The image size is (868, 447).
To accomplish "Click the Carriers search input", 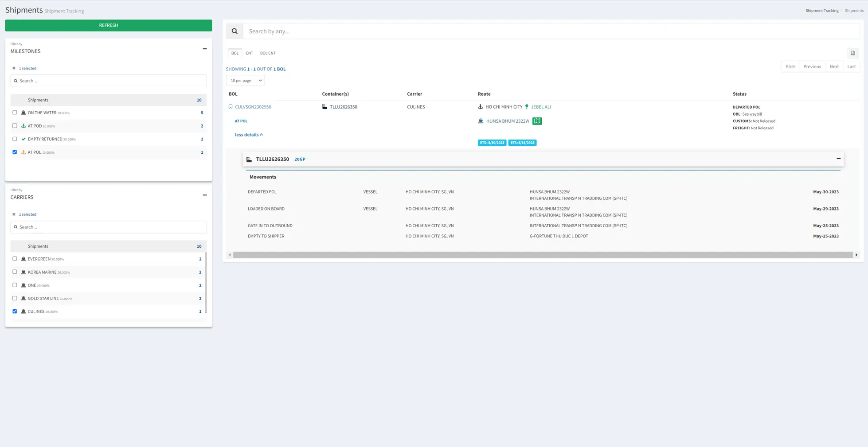I will (x=109, y=227).
